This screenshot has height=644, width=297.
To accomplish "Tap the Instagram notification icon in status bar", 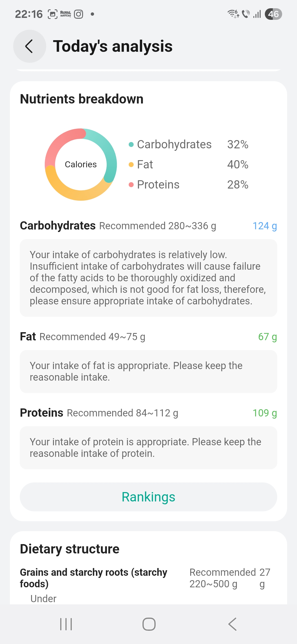I will pyautogui.click(x=79, y=14).
